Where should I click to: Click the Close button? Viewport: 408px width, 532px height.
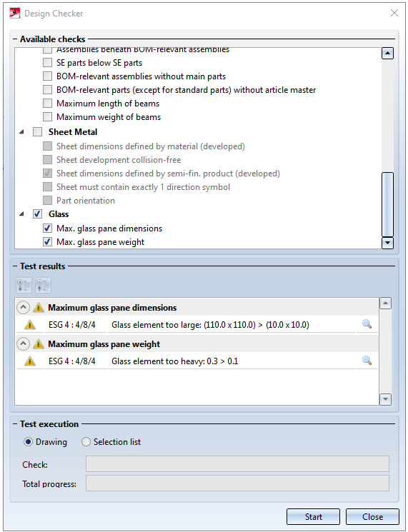point(372,517)
